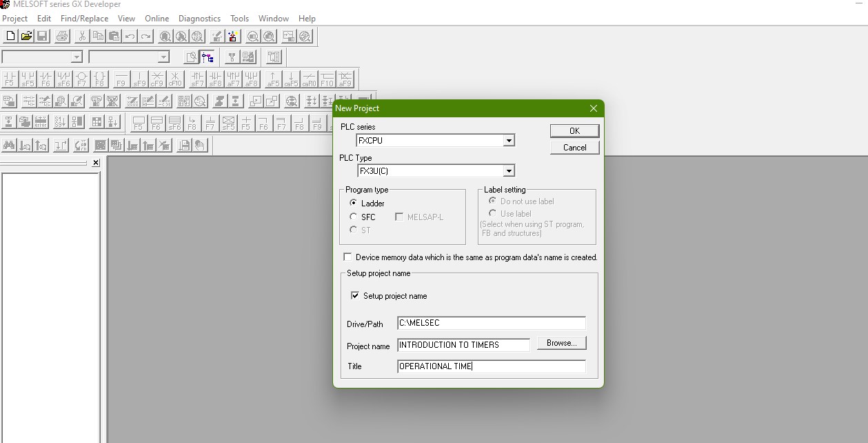Viewport: 868px width, 443px height.
Task: Click the sF5 open branch icon
Action: pyautogui.click(x=28, y=79)
